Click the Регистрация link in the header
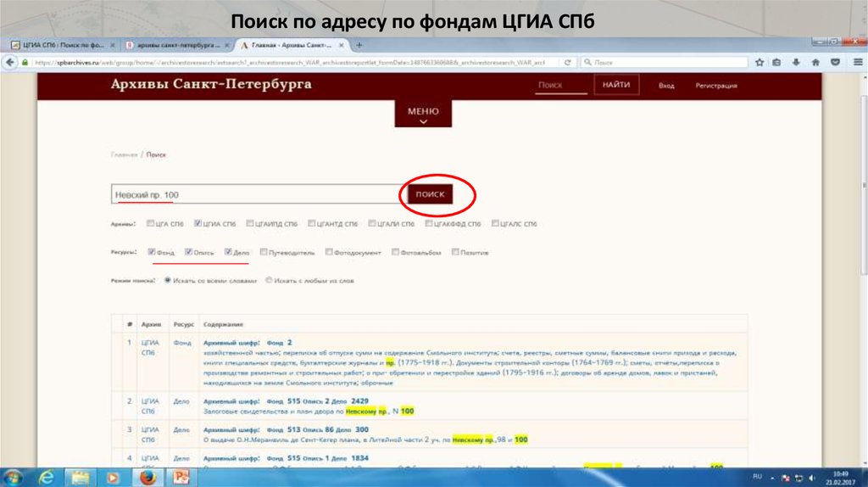Viewport: 868px width, 487px height. point(715,86)
